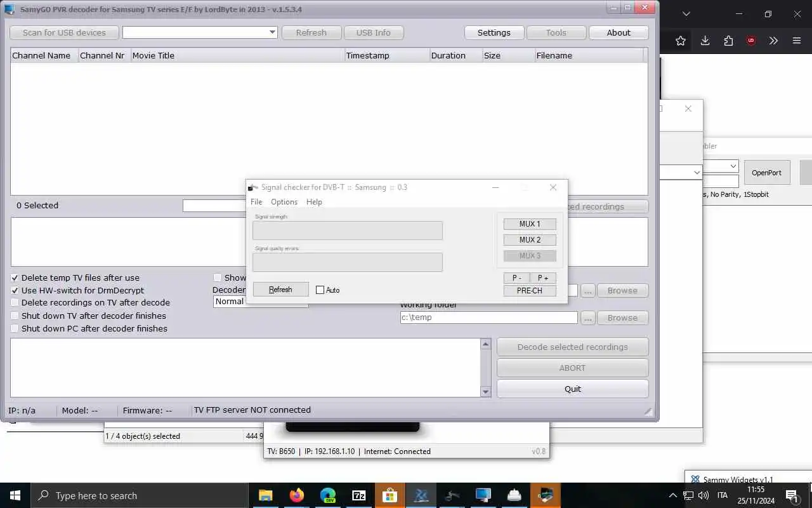Viewport: 812px width, 508px height.
Task: Select MUX 2 in Signal checker
Action: pyautogui.click(x=530, y=240)
